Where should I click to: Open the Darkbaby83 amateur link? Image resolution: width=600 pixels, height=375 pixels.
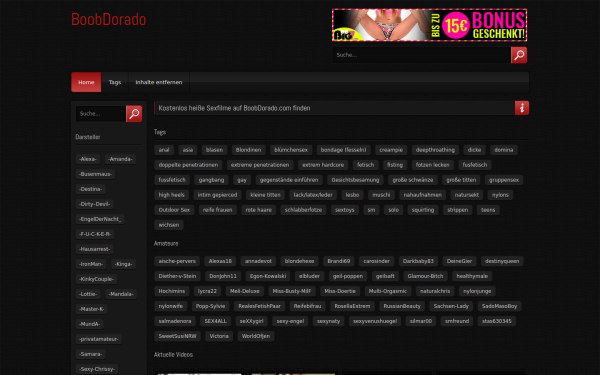[418, 261]
